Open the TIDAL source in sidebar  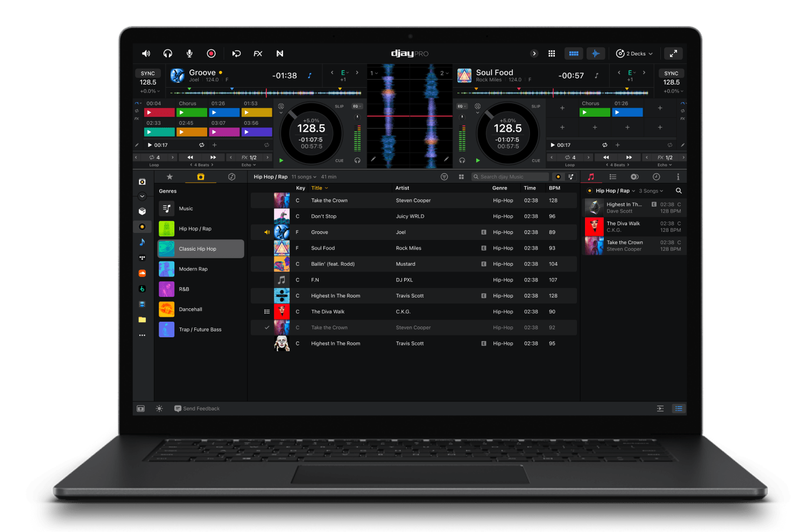[x=142, y=258]
